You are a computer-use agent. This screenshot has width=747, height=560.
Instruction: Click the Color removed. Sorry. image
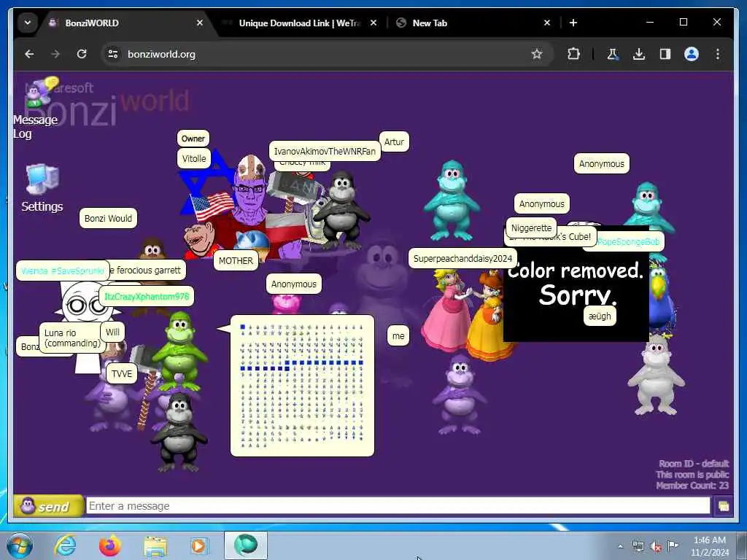[x=576, y=284]
